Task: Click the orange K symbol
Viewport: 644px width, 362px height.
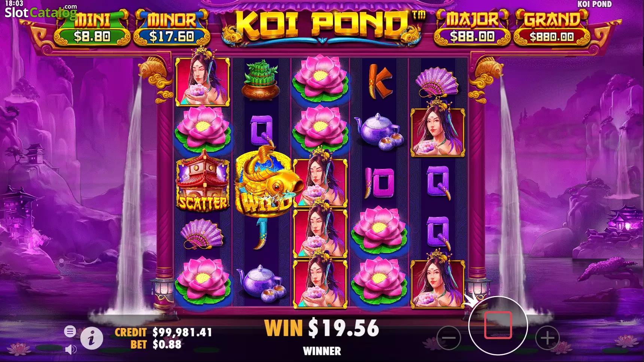Action: pyautogui.click(x=380, y=81)
